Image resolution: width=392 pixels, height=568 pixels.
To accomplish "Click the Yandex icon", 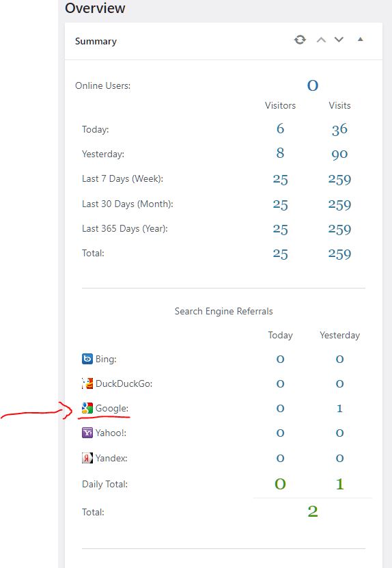I will click(x=87, y=458).
